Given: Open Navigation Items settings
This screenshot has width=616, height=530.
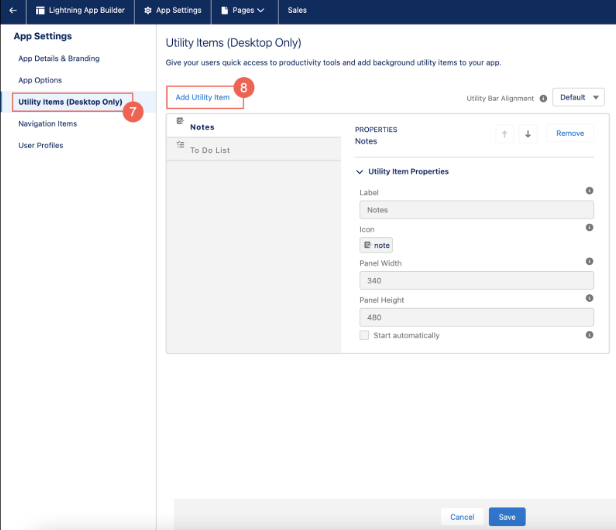Looking at the screenshot, I should pos(48,124).
